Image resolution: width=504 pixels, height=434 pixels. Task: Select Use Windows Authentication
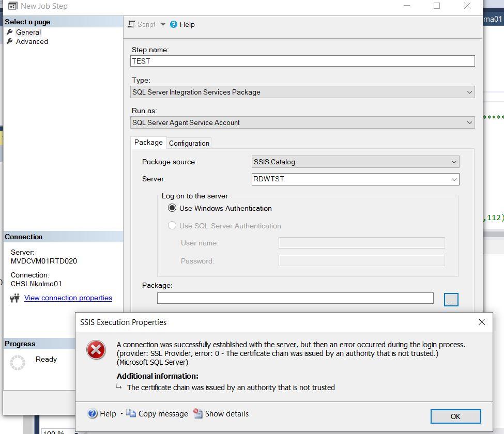point(220,208)
